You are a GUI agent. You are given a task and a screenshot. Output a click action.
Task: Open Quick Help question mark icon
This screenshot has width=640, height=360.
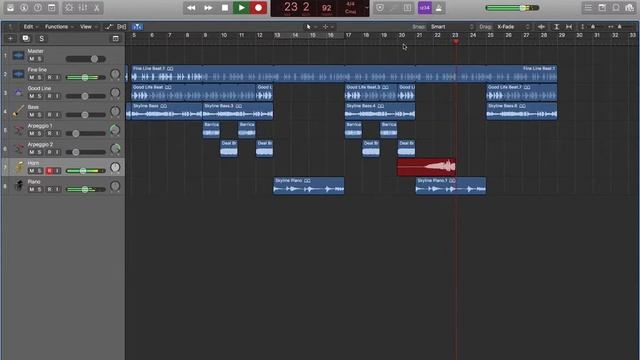click(38, 8)
